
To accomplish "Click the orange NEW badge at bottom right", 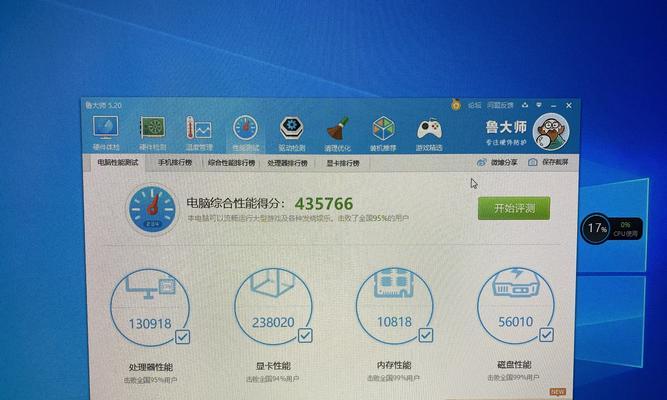I will [x=558, y=391].
